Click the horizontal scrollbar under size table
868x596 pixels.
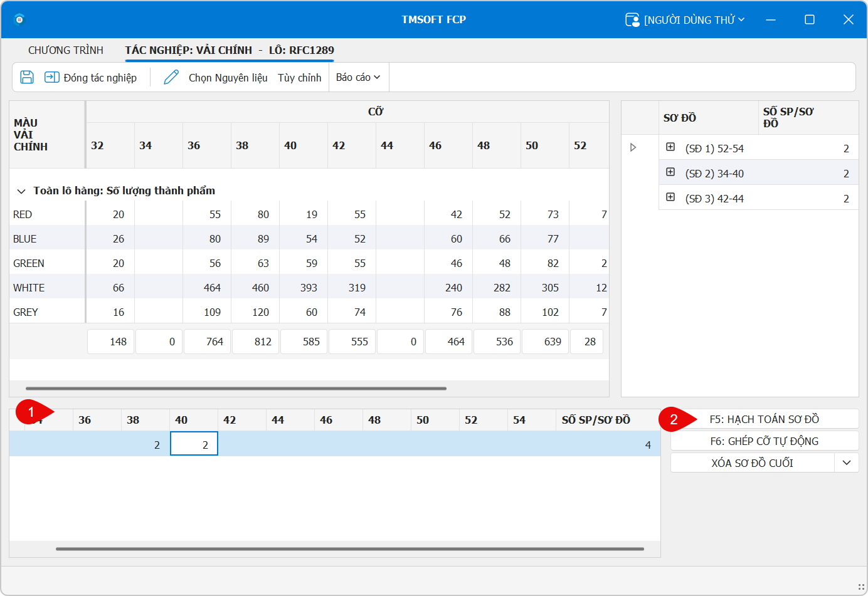[x=236, y=389]
